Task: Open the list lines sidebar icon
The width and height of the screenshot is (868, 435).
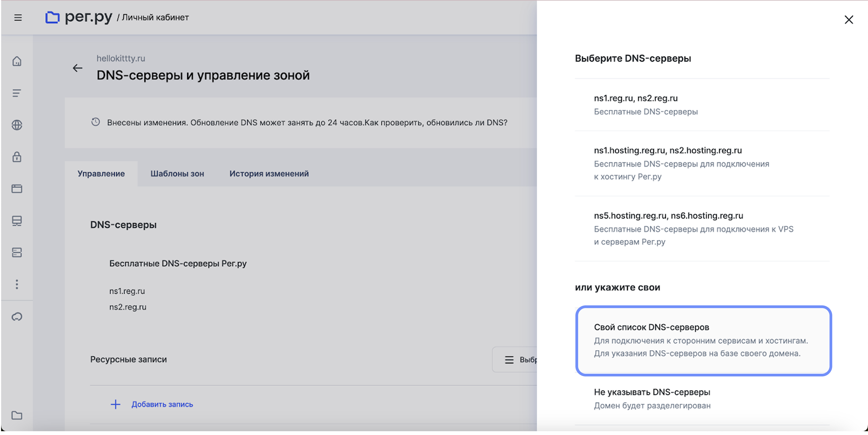Action: [x=17, y=93]
